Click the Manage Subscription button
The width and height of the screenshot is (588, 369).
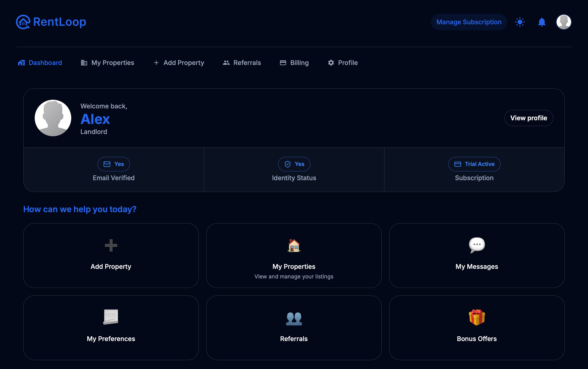tap(469, 22)
